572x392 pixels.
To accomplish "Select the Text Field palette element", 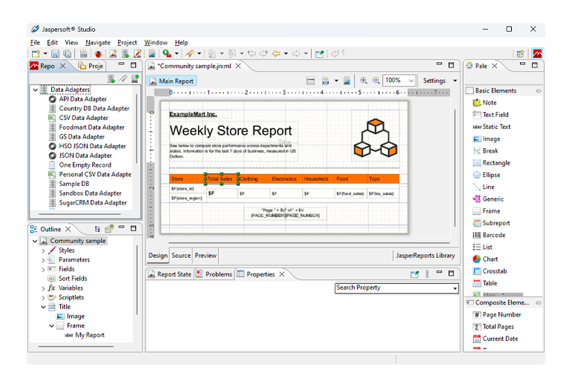I will [x=495, y=115].
